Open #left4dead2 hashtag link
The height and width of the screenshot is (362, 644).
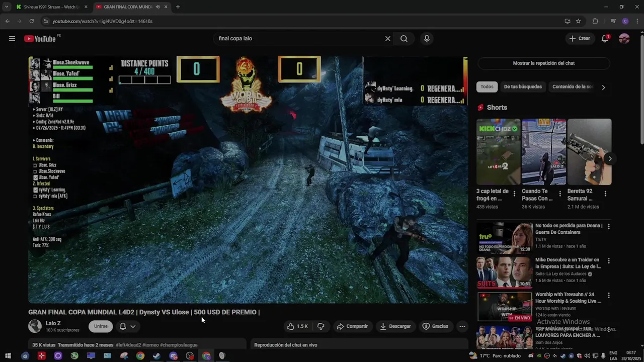click(x=129, y=345)
